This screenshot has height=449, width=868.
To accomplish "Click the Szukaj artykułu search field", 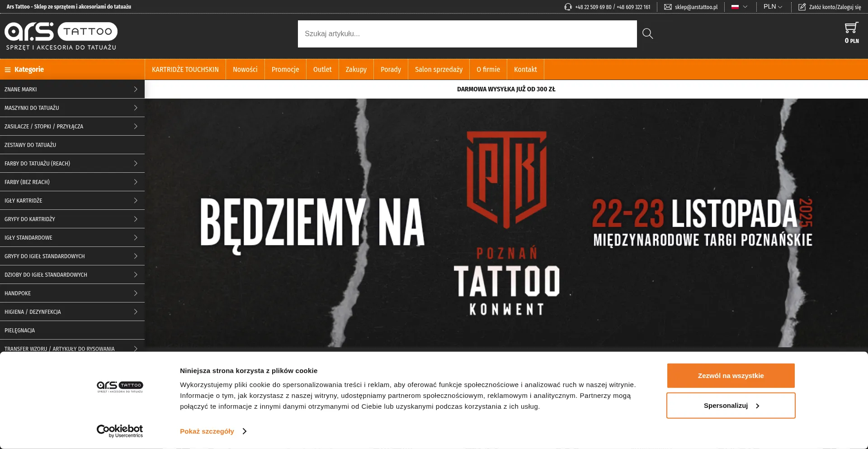I will (x=467, y=34).
